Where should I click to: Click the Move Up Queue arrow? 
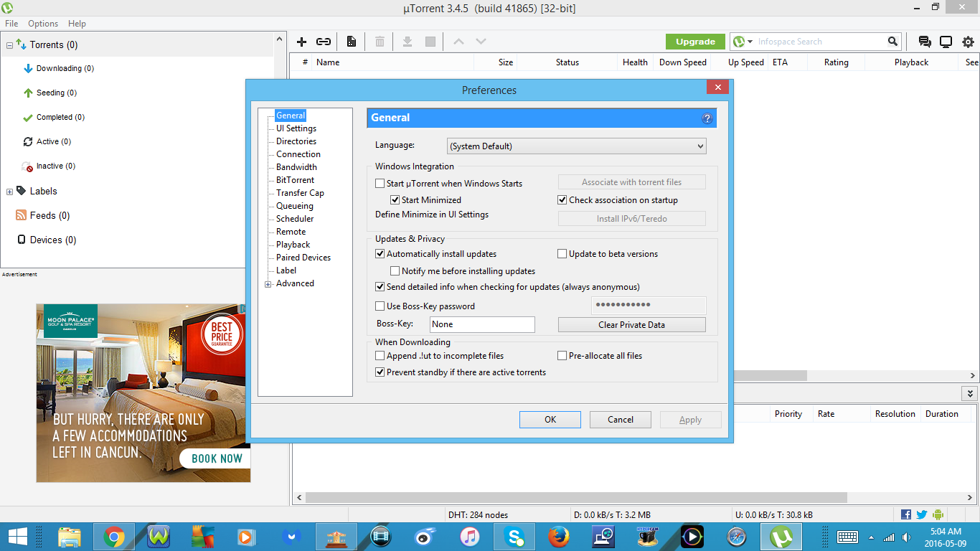(458, 42)
